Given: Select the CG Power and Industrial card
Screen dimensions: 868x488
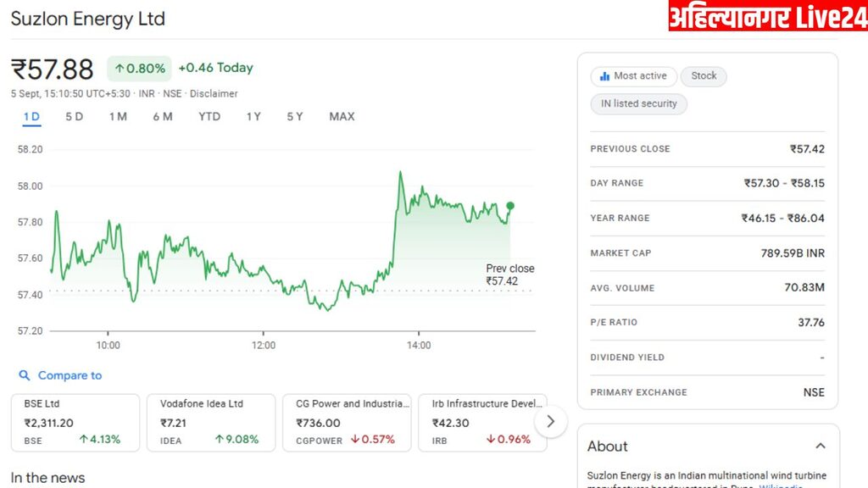Looking at the screenshot, I should click(x=347, y=422).
